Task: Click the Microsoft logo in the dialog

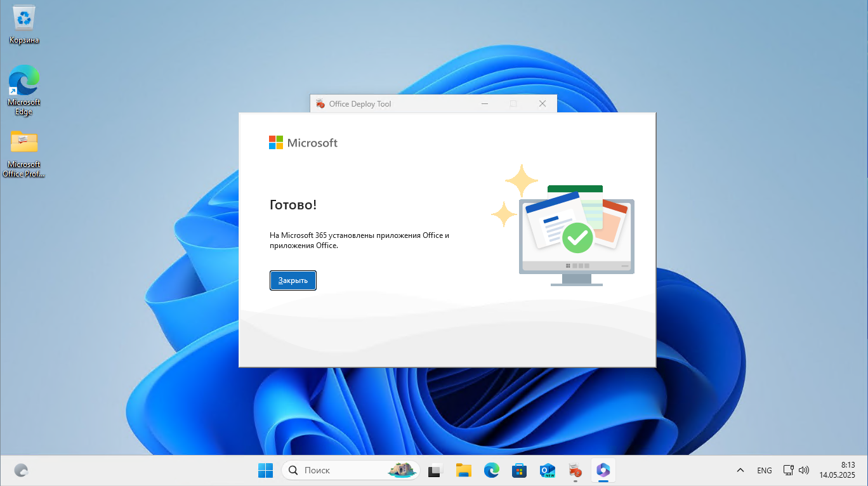Action: tap(303, 143)
